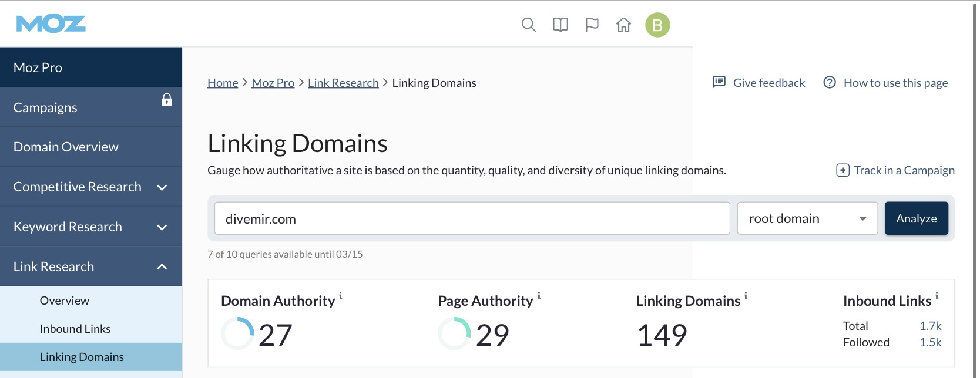Go to home via house icon
Viewport: 980px width, 378px height.
click(x=623, y=25)
